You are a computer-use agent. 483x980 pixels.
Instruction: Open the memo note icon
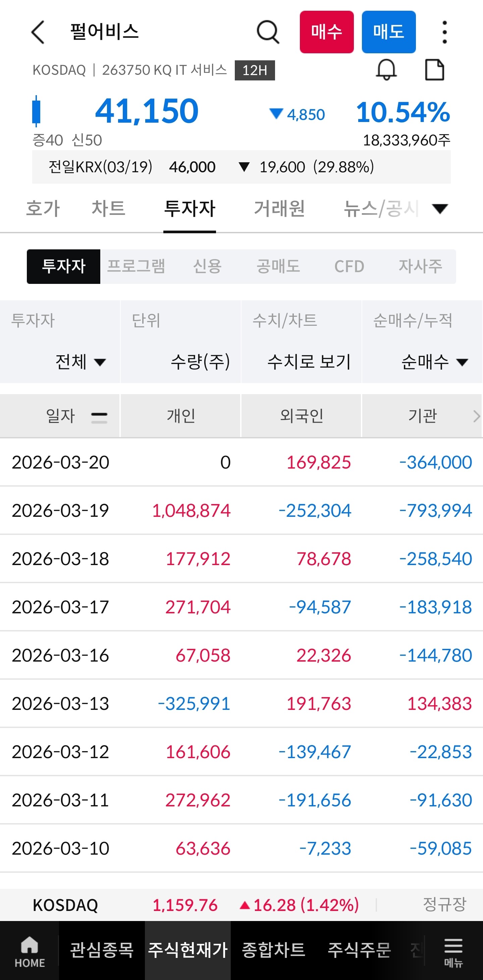pyautogui.click(x=434, y=70)
